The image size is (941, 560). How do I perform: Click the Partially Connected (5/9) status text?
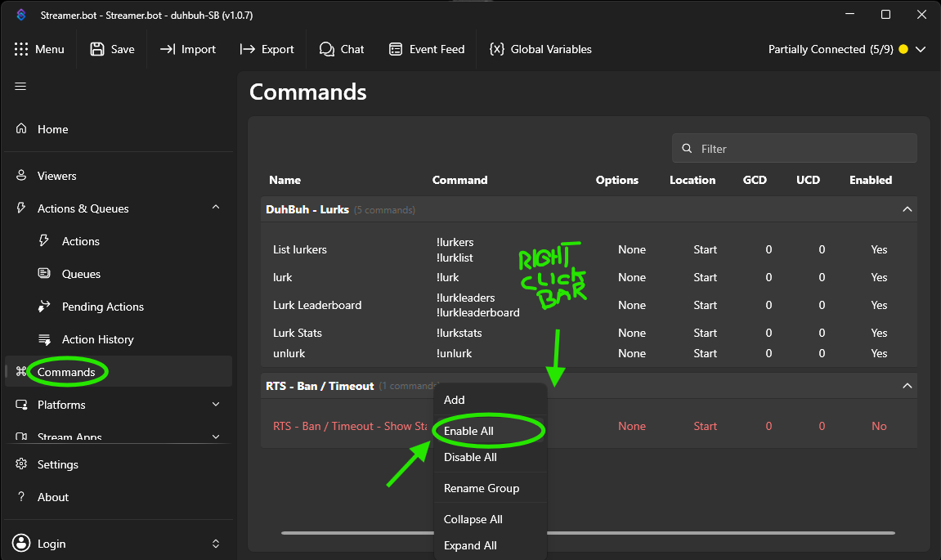[x=831, y=49]
